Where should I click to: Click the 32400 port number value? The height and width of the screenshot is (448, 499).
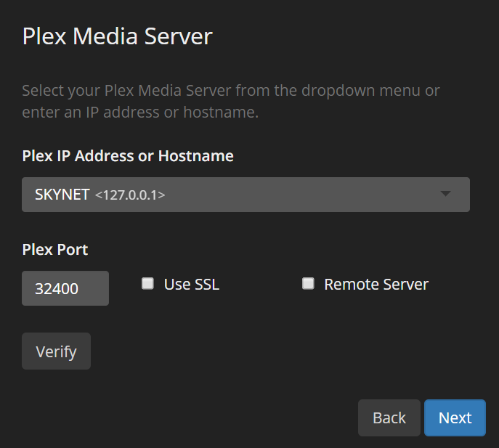(57, 289)
